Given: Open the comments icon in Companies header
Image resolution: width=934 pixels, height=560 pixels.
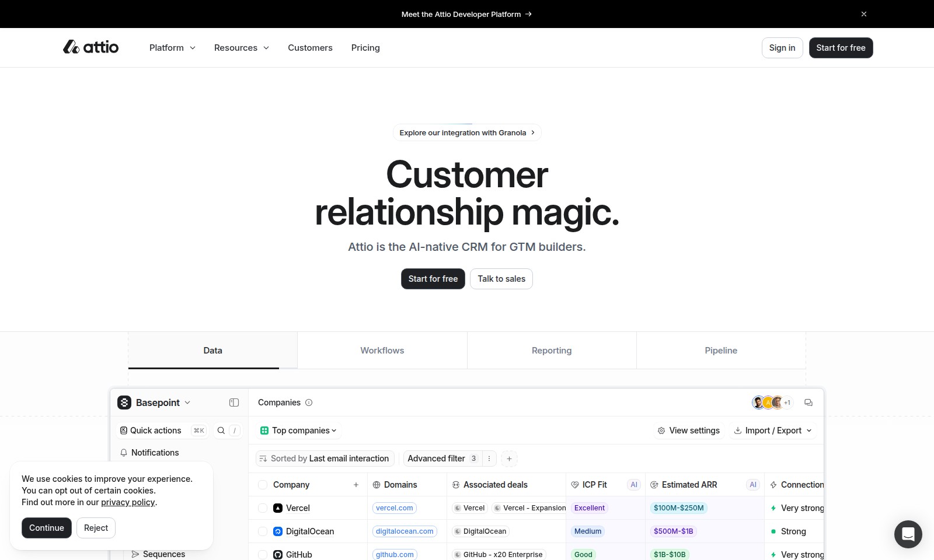Looking at the screenshot, I should click(808, 402).
